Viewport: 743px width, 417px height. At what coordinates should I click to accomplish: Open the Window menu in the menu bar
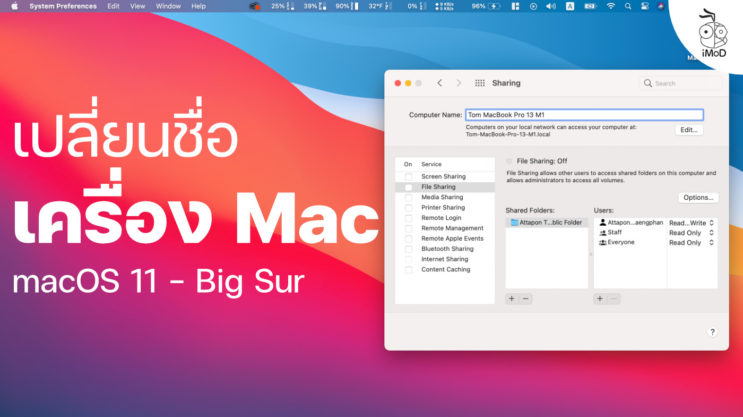pyautogui.click(x=168, y=6)
